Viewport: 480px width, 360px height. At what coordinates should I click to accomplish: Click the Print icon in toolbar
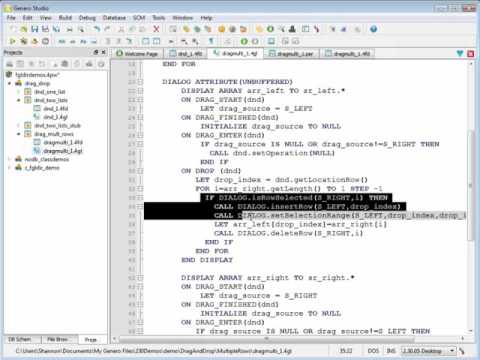tap(70, 29)
